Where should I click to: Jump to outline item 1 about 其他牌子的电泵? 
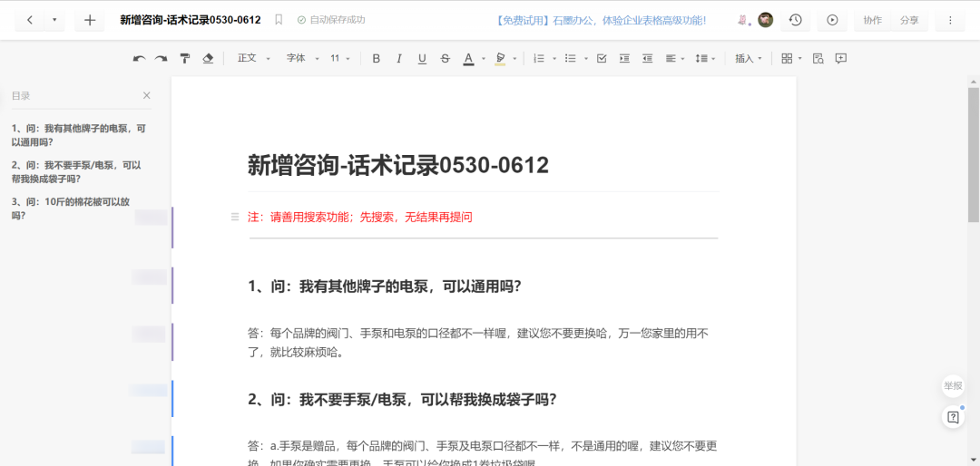(79, 134)
